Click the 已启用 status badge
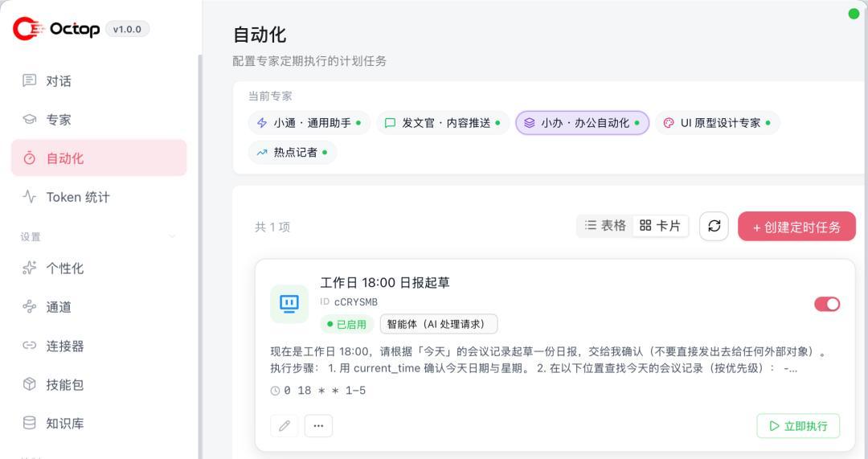This screenshot has height=459, width=868. point(346,325)
